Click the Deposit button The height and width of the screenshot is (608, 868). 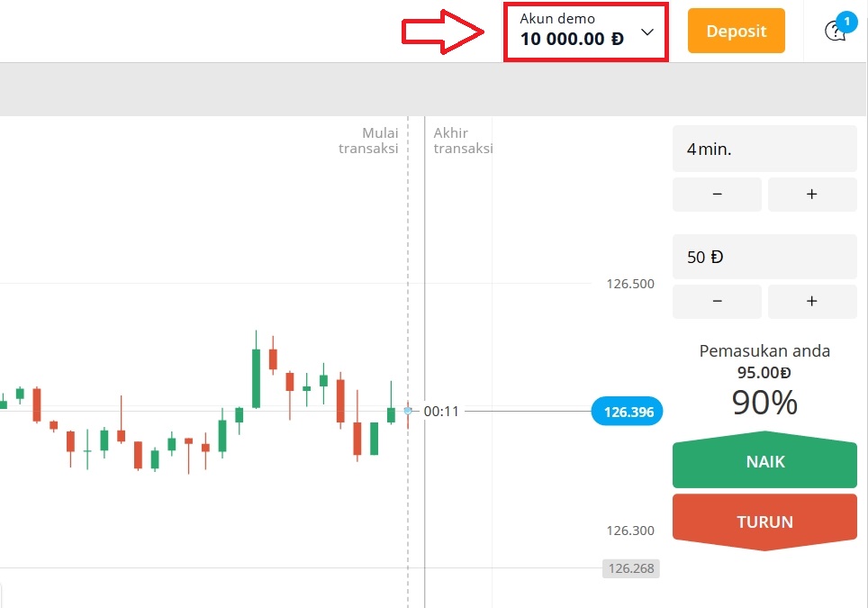(736, 31)
